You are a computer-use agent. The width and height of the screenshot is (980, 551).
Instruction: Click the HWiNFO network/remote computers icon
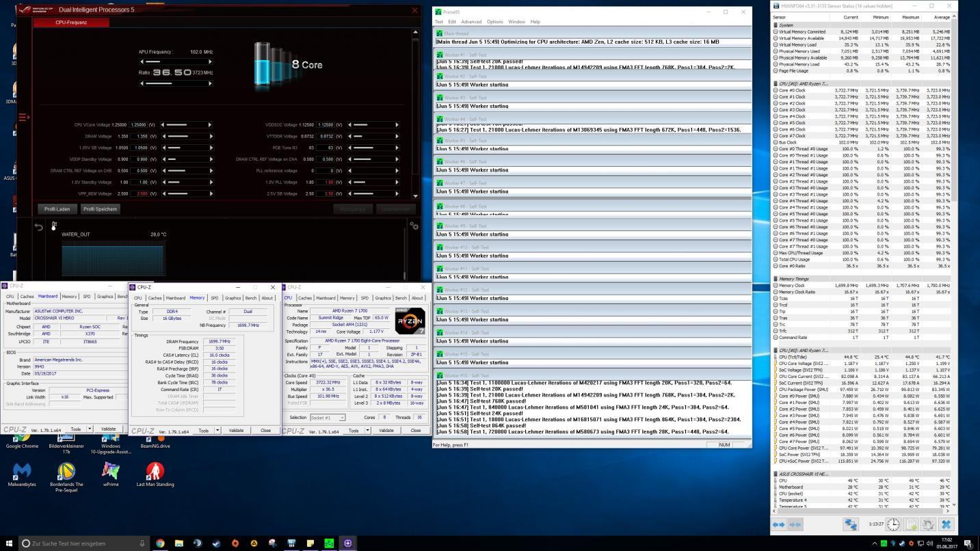(x=850, y=524)
